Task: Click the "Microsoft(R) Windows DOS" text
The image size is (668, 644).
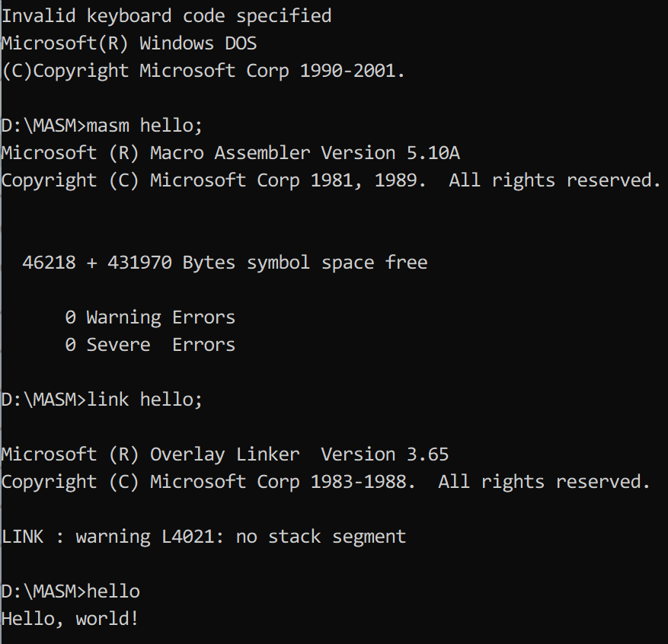Action: click(x=129, y=43)
